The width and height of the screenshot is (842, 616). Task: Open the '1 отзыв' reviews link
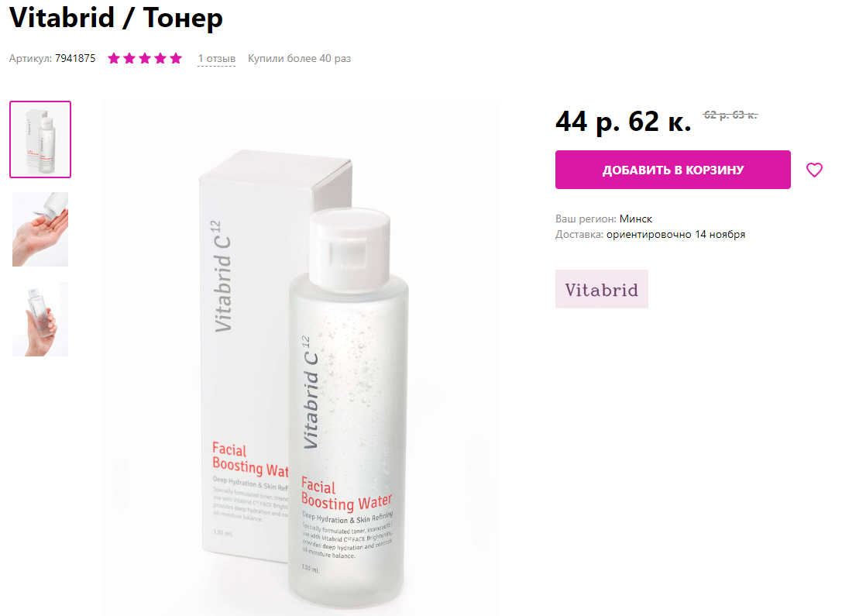pyautogui.click(x=216, y=59)
